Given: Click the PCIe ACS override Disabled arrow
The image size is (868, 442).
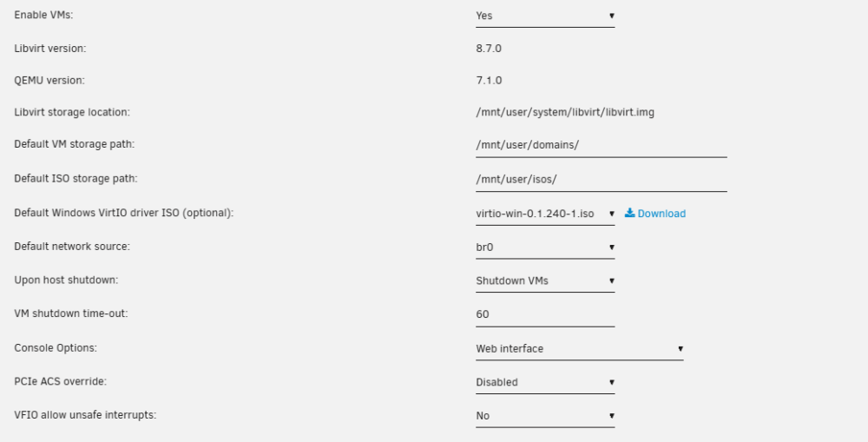Looking at the screenshot, I should (x=611, y=382).
